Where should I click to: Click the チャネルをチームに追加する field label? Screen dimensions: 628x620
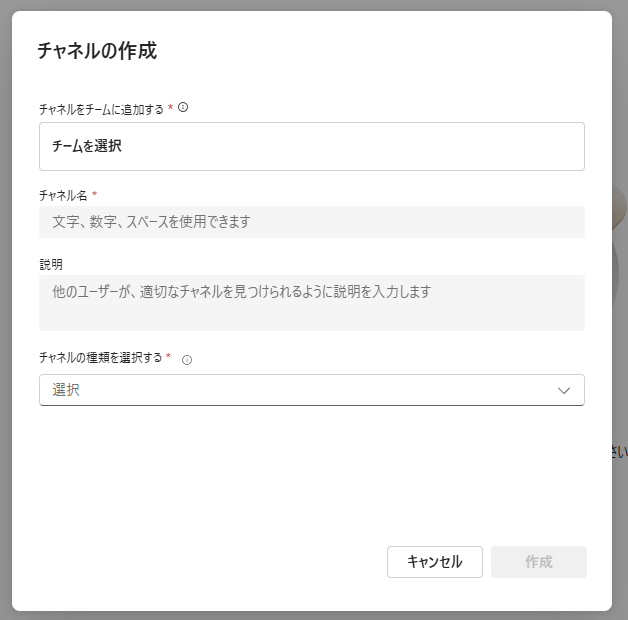pos(101,109)
